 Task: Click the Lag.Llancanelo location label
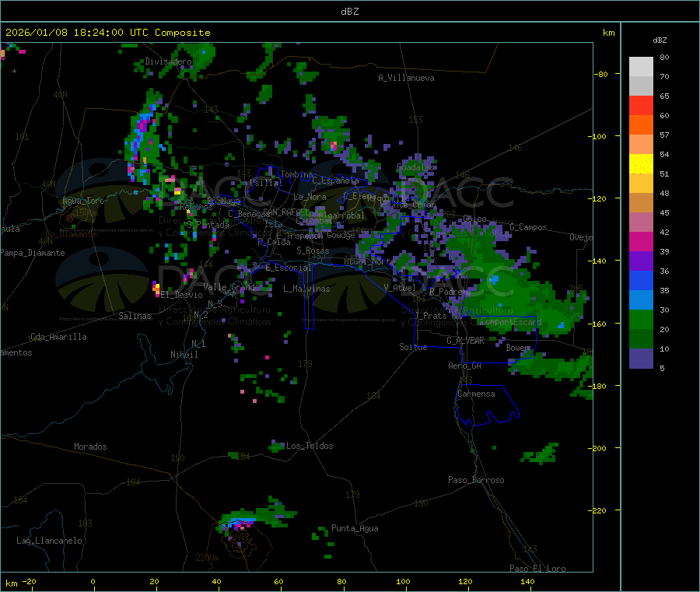pyautogui.click(x=49, y=541)
